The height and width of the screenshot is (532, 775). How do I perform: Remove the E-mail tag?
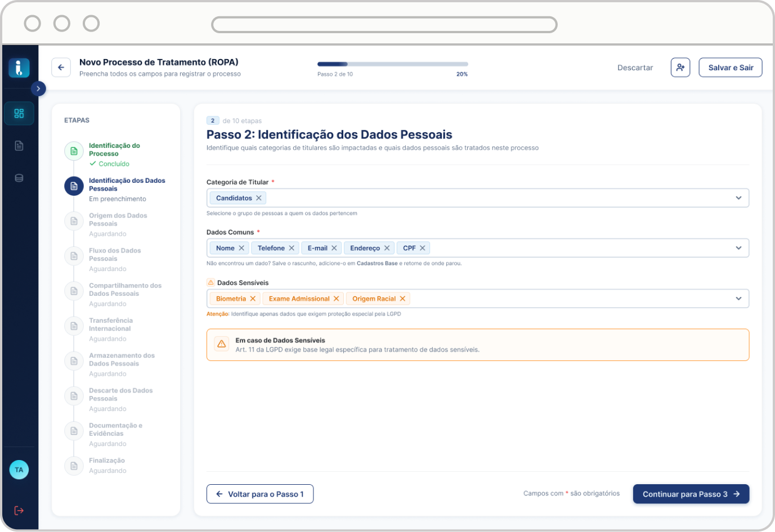[334, 248]
